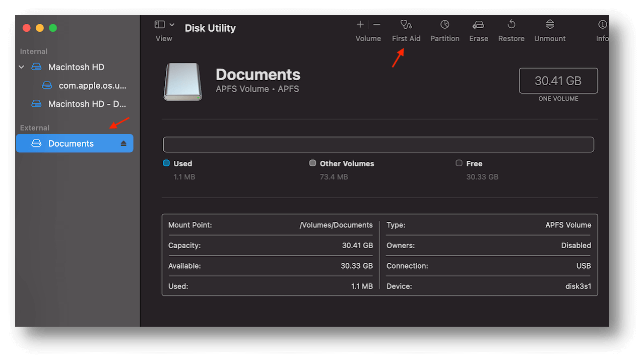The image size is (644, 362).
Task: Unmount the Documents volume from toolbar
Action: (550, 25)
